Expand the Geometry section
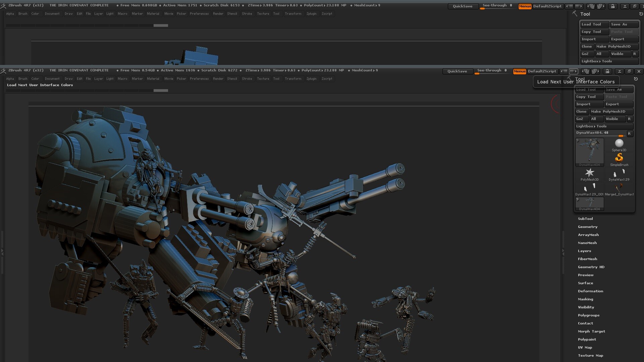This screenshot has height=362, width=644. pos(588,227)
